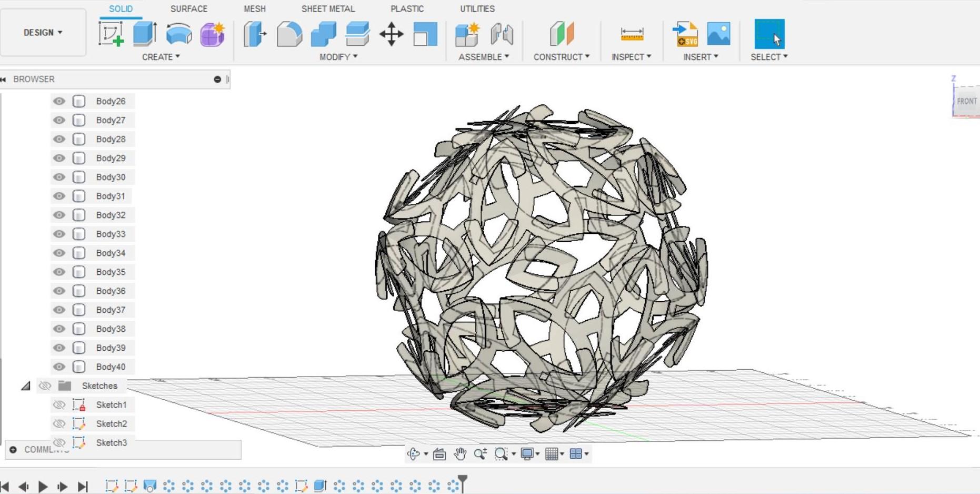Viewport: 980px width, 494px height.
Task: Activate the Orbit tool
Action: coord(414,453)
